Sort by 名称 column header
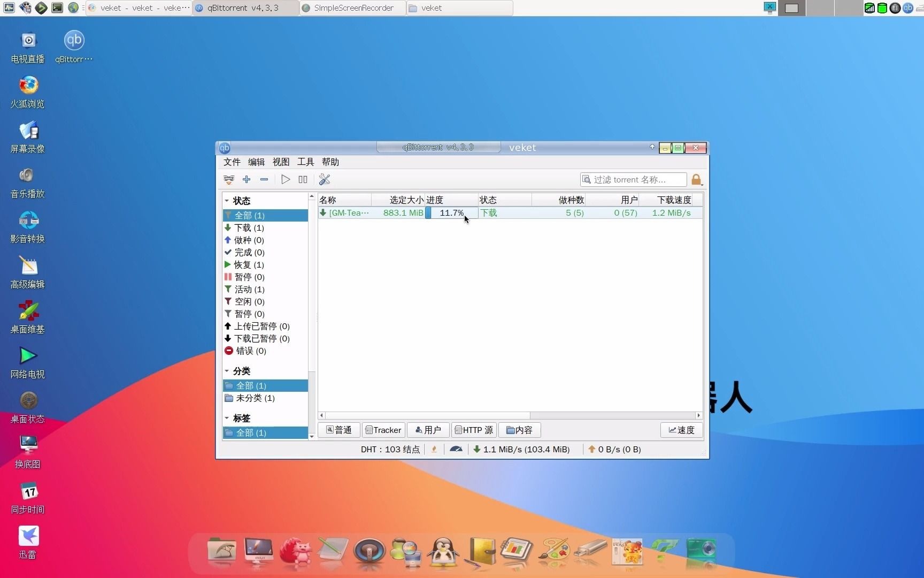 tap(345, 200)
